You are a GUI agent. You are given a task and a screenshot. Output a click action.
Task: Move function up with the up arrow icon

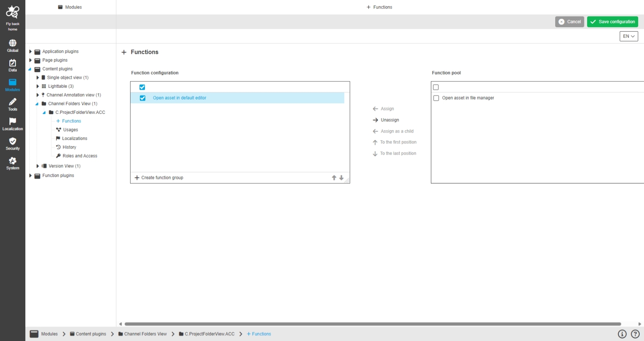pos(334,178)
